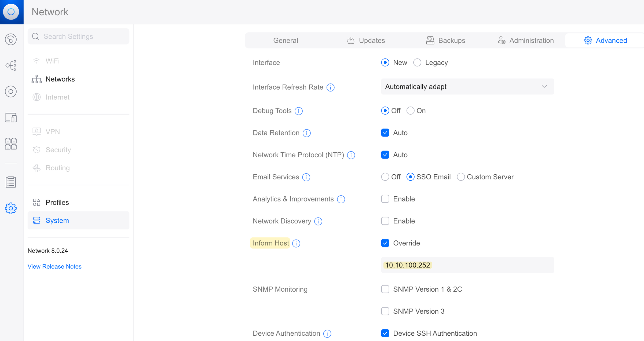
Task: Select the Settings gear in the sidebar
Action: point(11,208)
